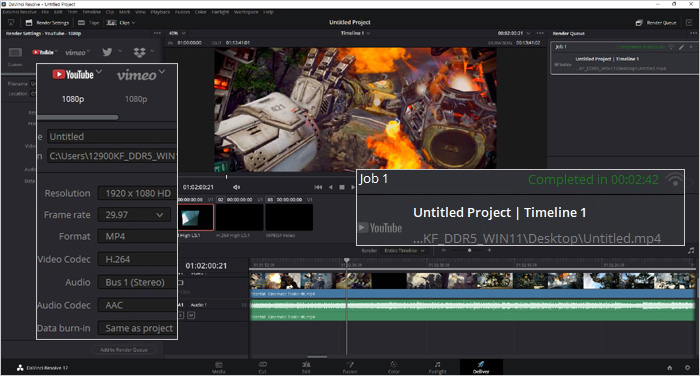
Task: Switch to the Edit page
Action: pos(306,367)
